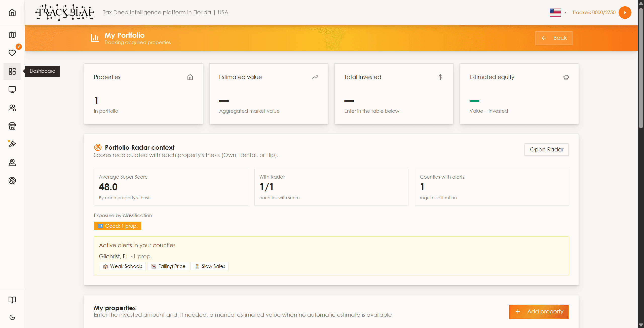
Task: Click the 'My properties' heading
Action: (115, 308)
